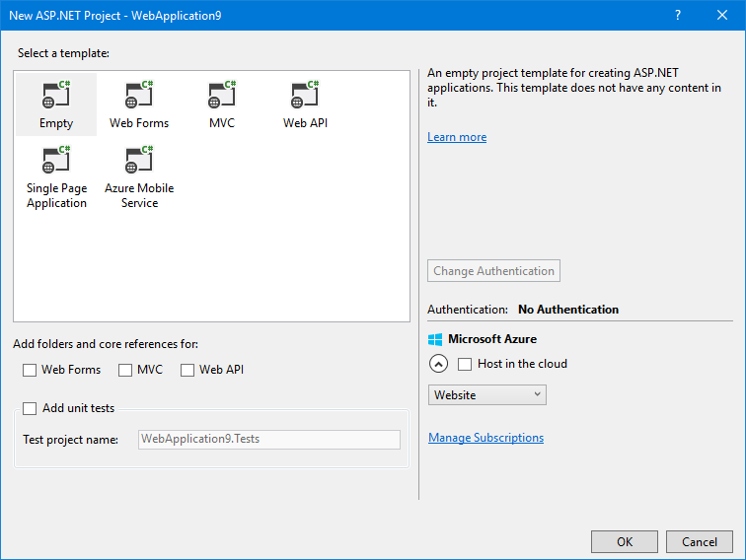Open the help question mark button

[678, 15]
